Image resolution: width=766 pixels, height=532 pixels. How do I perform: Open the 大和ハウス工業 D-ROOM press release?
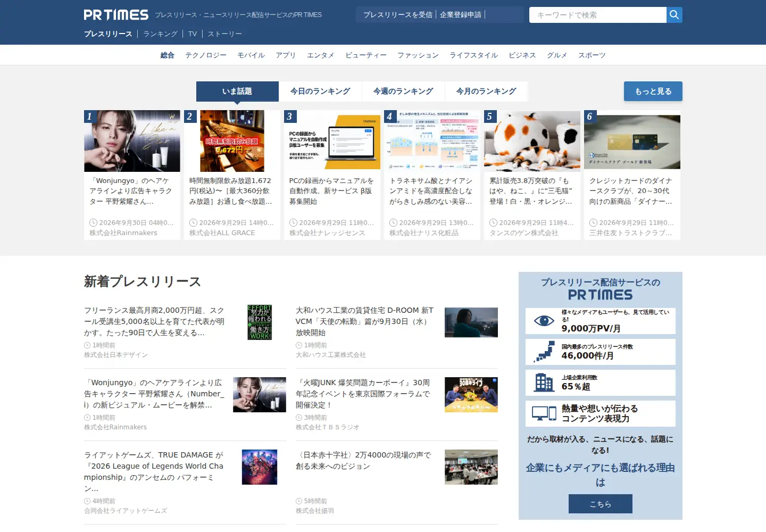point(365,321)
